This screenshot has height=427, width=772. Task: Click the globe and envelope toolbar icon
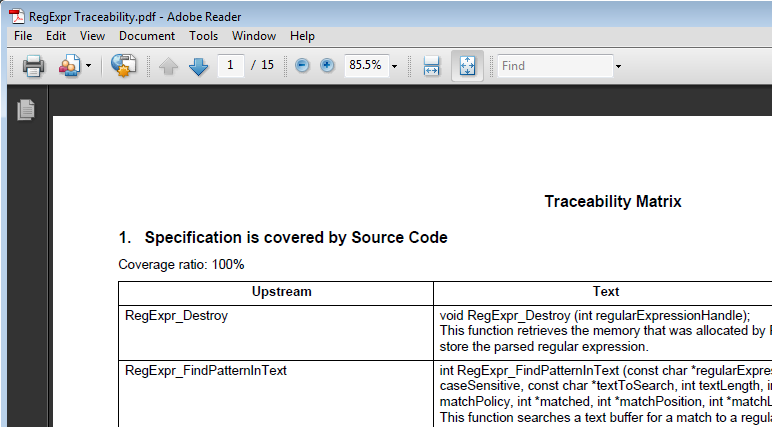click(123, 66)
